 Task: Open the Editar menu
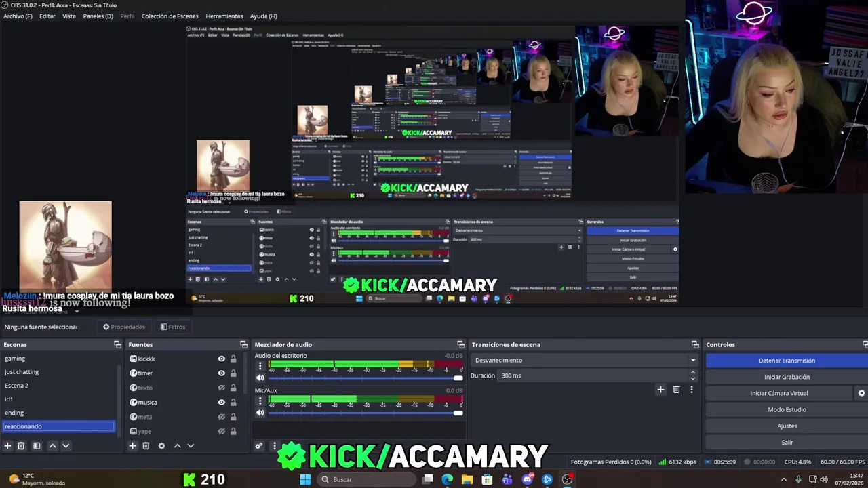click(47, 16)
